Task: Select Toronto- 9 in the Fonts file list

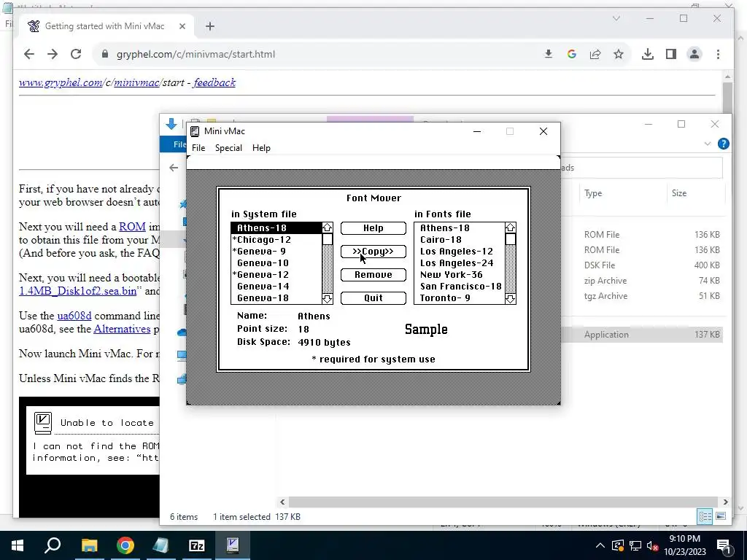Action: (460, 298)
